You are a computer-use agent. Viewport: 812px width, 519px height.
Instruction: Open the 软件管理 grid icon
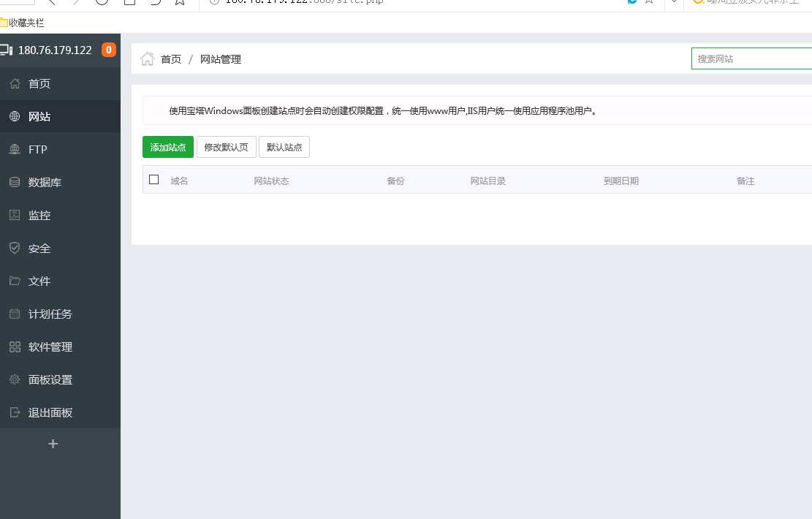click(15, 346)
